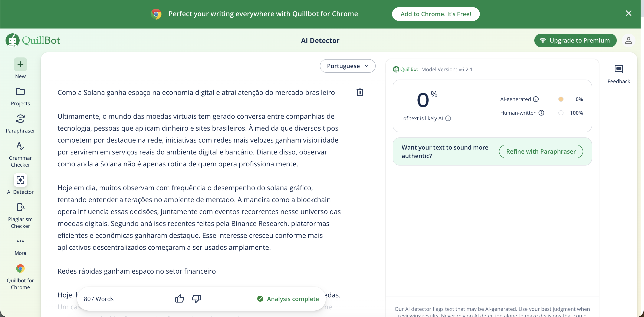Delete the text using the trash icon
This screenshot has height=317, width=644.
tap(359, 92)
